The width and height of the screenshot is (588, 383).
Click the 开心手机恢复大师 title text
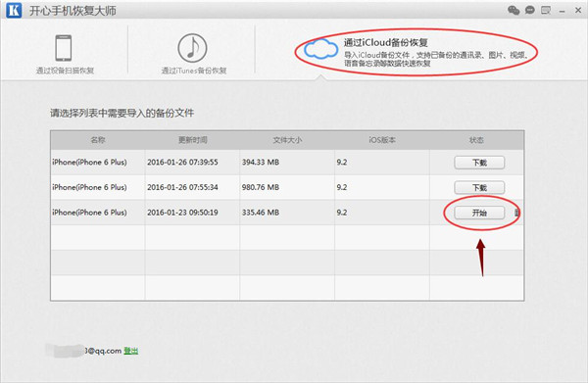click(x=73, y=11)
